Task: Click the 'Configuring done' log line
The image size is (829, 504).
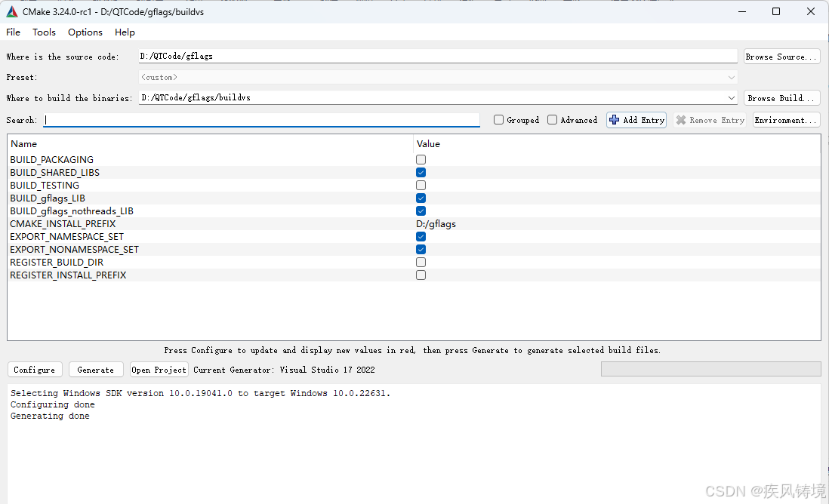Action: [x=53, y=404]
